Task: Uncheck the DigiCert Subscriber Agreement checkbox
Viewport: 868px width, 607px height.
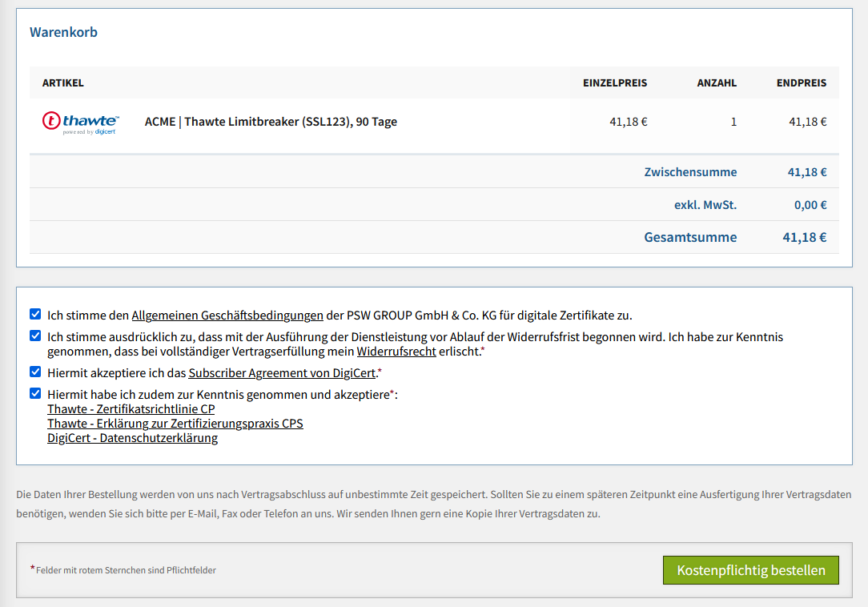Action: (x=35, y=372)
